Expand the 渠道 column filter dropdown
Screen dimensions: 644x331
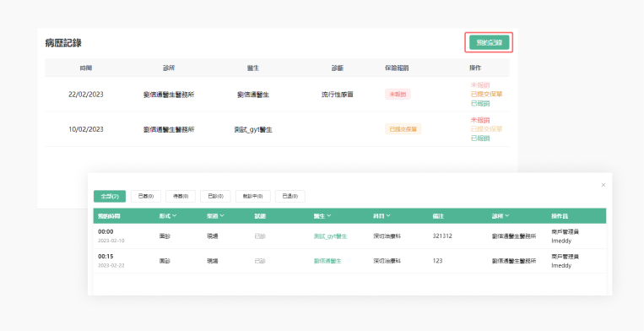215,215
